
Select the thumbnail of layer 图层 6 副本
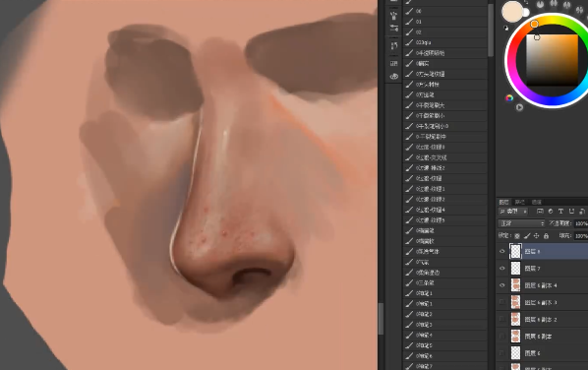[515, 336]
